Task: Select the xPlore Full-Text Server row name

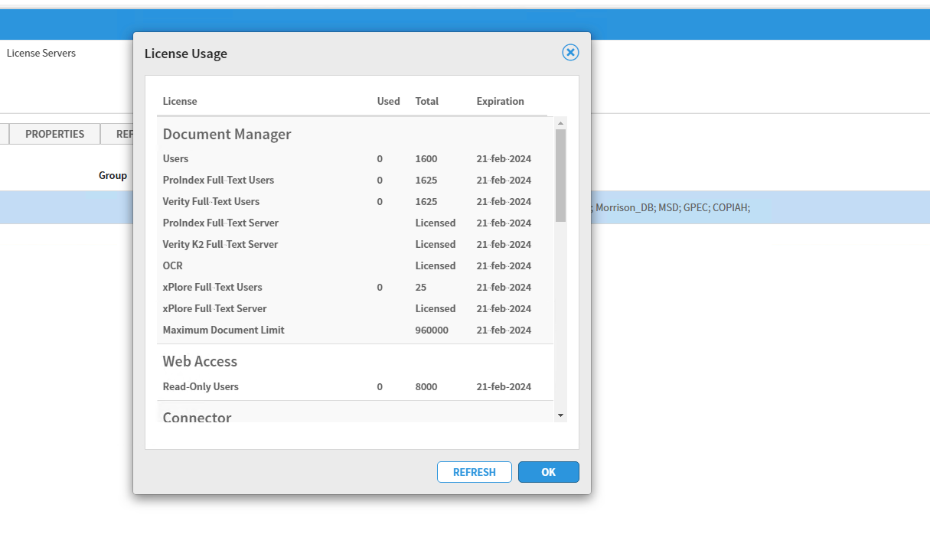Action: [x=215, y=308]
